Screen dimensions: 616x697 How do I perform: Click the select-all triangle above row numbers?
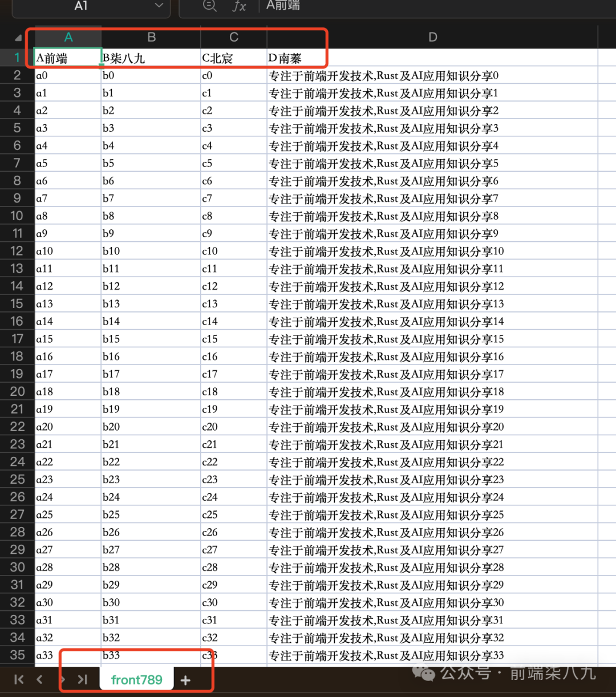point(18,37)
